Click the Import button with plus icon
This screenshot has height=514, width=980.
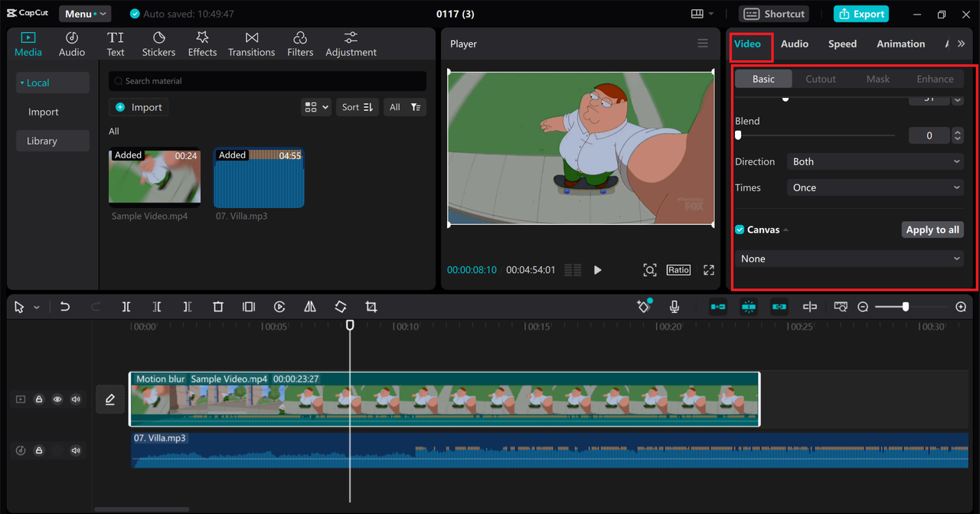point(139,107)
